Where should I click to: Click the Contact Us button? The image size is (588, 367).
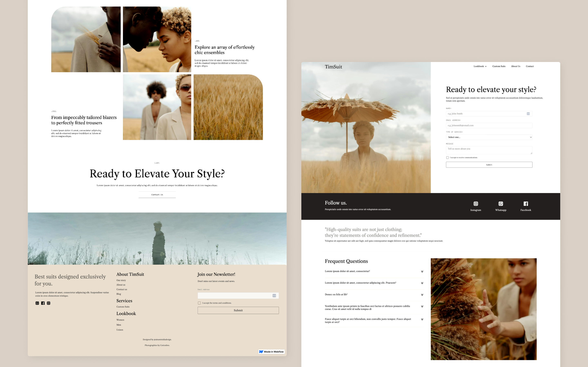pos(157,195)
